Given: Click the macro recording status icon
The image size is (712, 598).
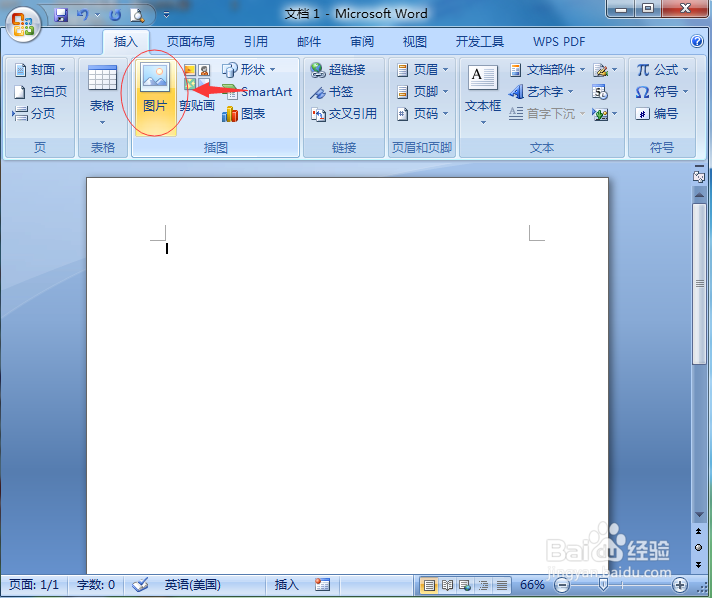Looking at the screenshot, I should (x=322, y=585).
